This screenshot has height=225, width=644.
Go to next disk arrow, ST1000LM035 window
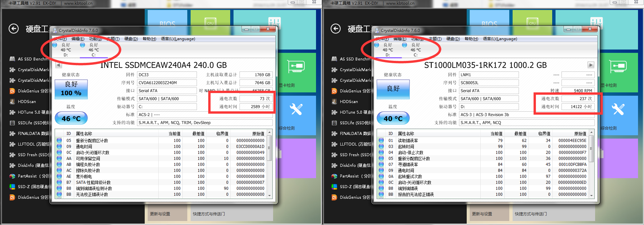coord(591,65)
